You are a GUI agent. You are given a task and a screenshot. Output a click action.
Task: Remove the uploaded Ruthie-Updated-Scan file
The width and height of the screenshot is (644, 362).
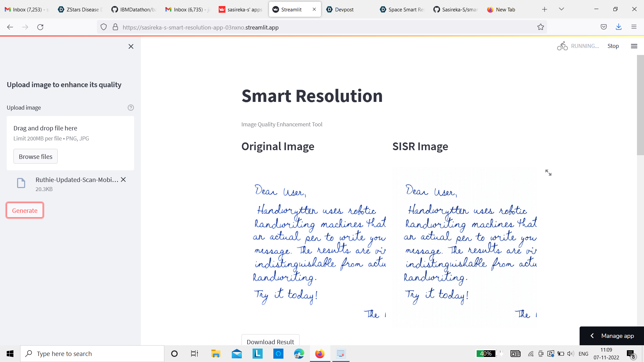(x=123, y=180)
